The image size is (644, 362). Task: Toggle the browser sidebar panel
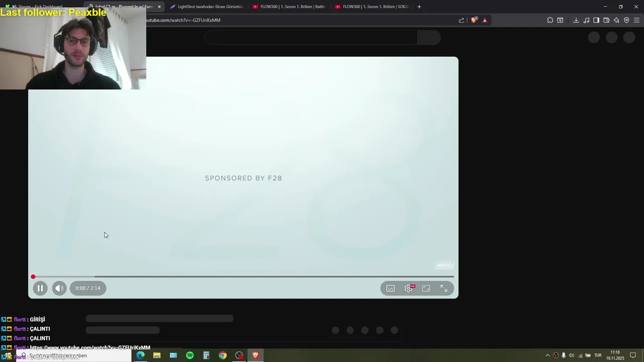[x=596, y=20]
